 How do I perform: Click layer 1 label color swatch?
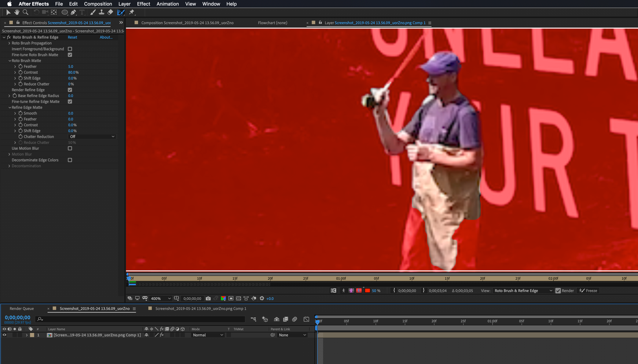point(32,335)
